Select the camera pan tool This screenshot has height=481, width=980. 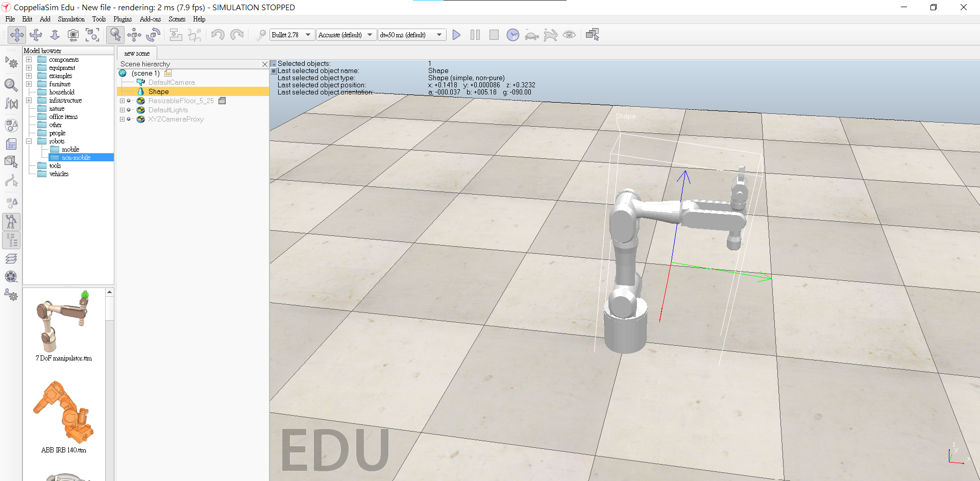click(17, 35)
